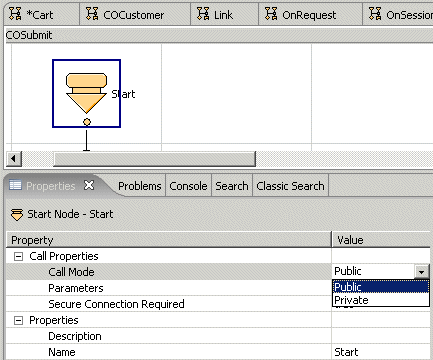Click the Start node's output connector circle
Screen dimensions: 433x360
[87, 122]
